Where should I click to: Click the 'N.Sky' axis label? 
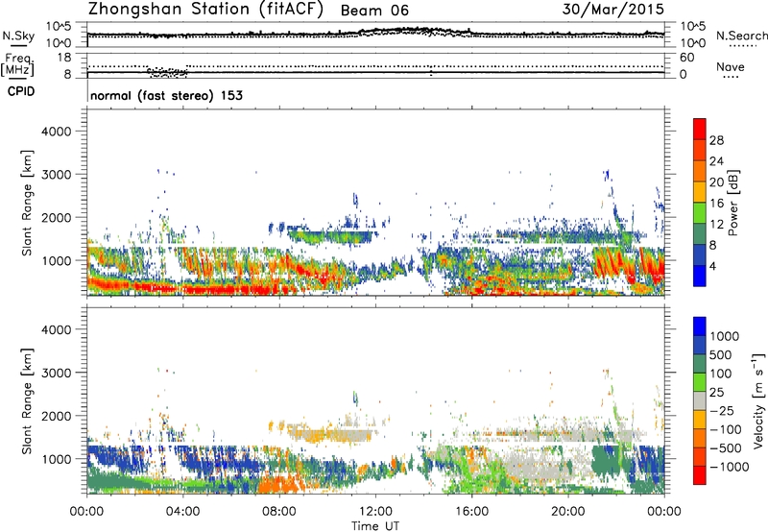[x=18, y=36]
